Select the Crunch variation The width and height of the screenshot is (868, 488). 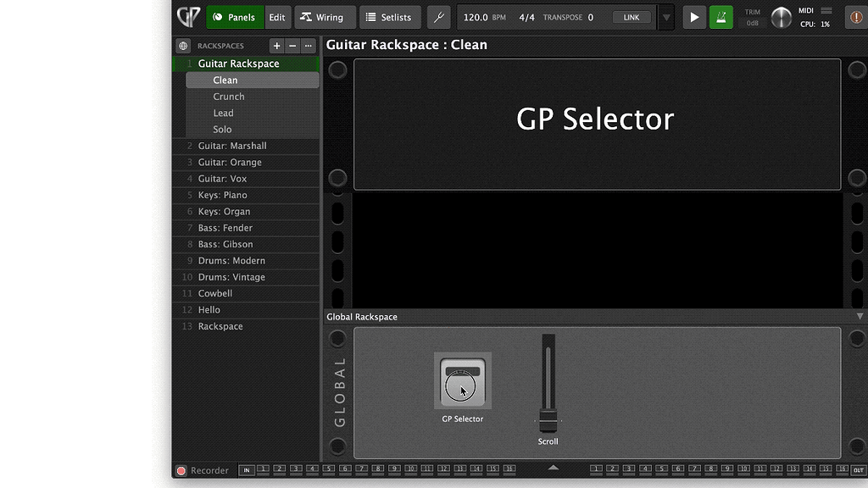click(229, 96)
